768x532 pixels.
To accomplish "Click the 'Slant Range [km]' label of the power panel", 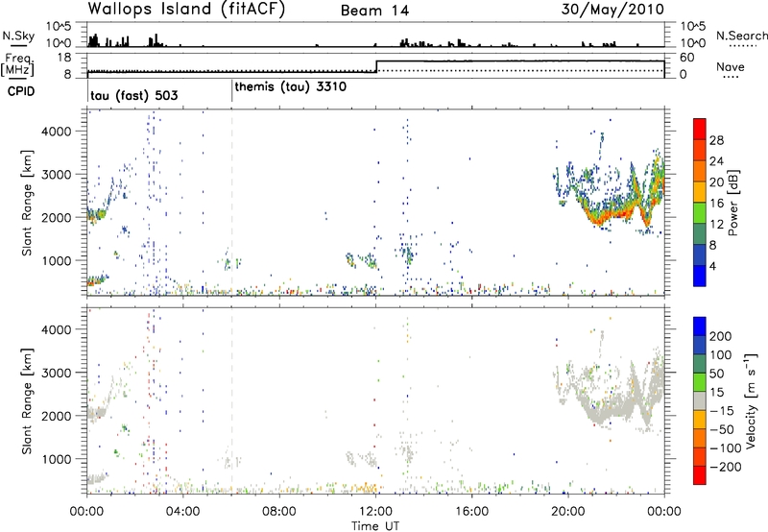I will (x=27, y=203).
